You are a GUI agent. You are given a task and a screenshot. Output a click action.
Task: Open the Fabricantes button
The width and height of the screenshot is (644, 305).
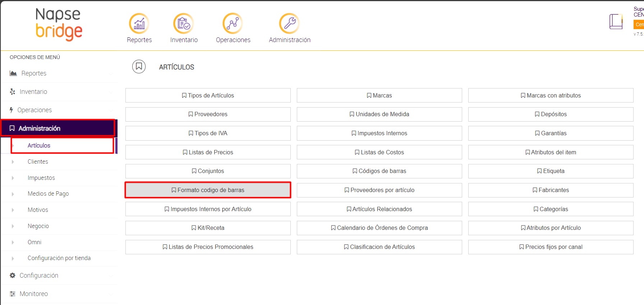pos(551,190)
